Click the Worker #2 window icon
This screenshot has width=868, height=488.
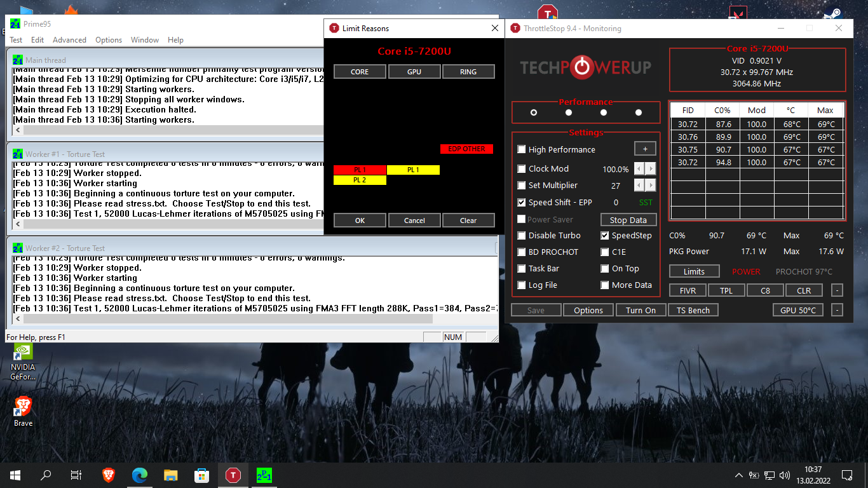pyautogui.click(x=18, y=248)
